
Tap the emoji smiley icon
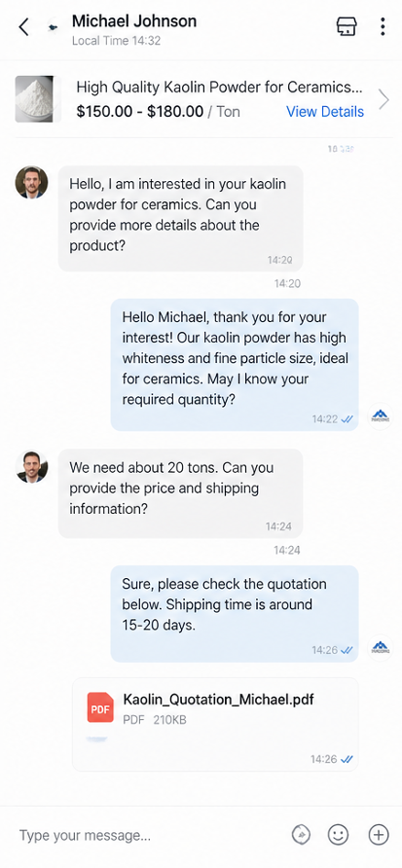[338, 835]
